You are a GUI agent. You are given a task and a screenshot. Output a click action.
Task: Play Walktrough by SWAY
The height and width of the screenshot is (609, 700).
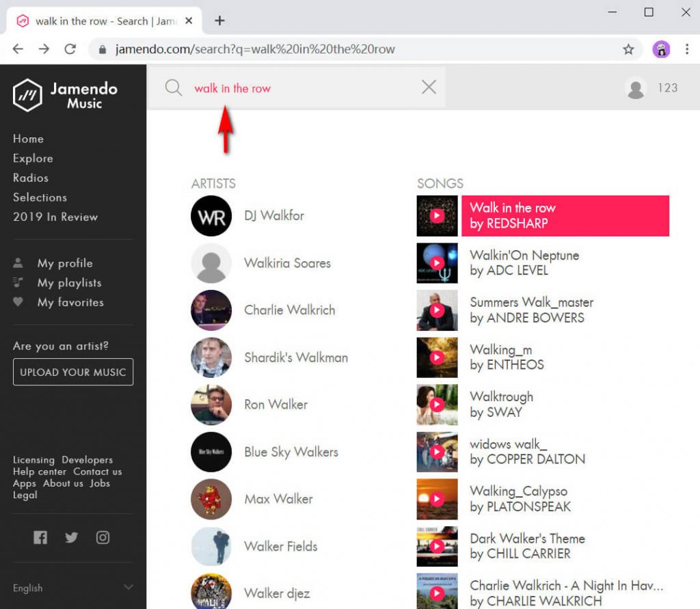[437, 405]
